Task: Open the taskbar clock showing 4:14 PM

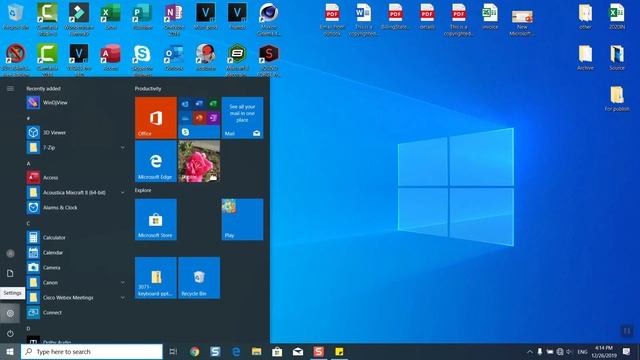Action: [x=604, y=351]
